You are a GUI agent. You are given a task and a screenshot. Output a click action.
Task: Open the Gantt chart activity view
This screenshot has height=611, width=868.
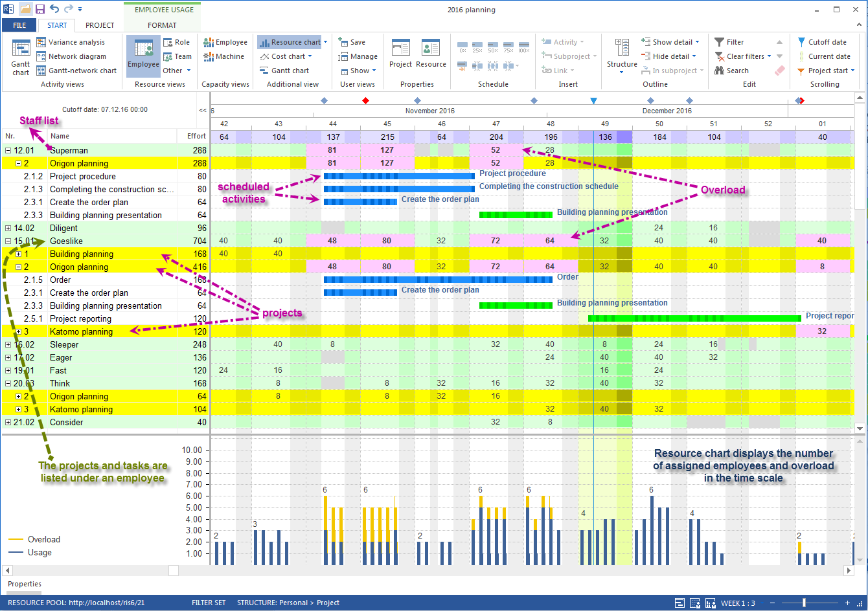21,57
